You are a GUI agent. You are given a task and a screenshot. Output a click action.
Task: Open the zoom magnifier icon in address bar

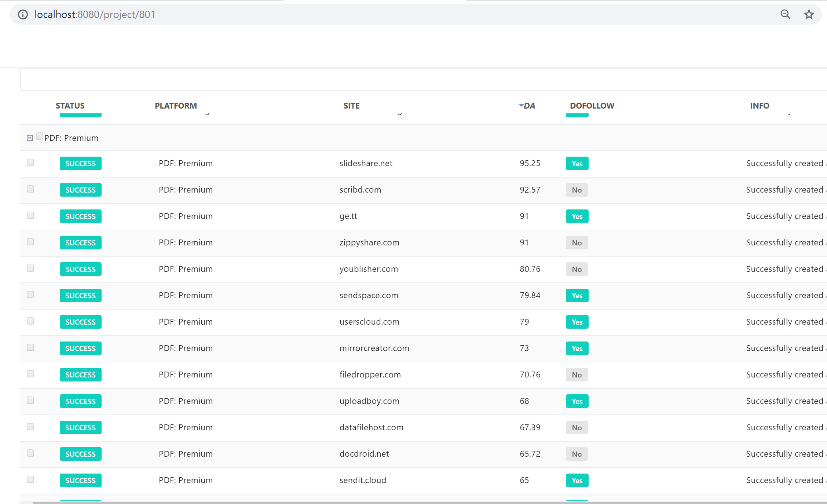coord(785,14)
